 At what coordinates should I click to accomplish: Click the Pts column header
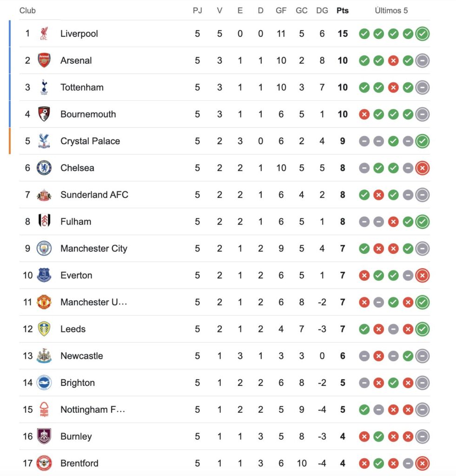click(x=343, y=10)
